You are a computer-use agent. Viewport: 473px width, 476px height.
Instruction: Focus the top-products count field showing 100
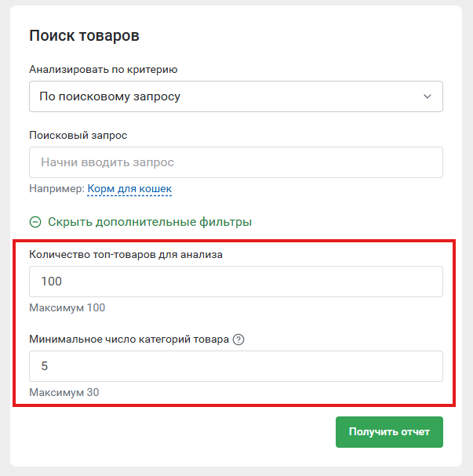click(236, 282)
